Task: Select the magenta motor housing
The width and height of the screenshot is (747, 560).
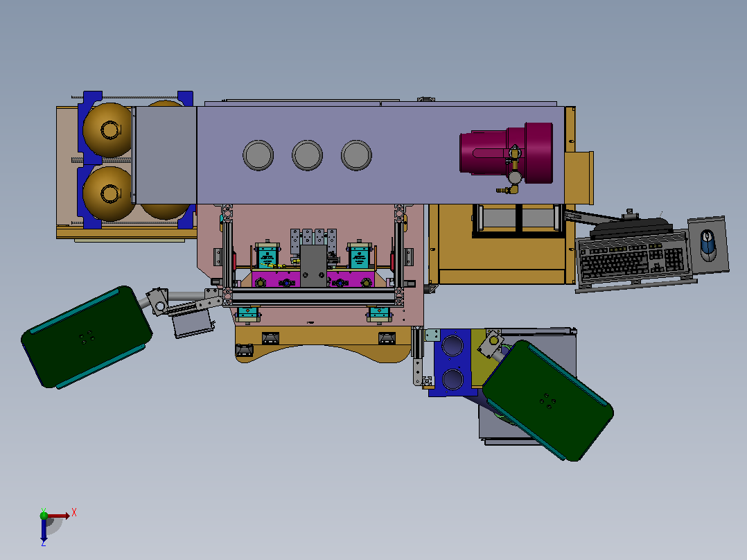Action: point(506,153)
